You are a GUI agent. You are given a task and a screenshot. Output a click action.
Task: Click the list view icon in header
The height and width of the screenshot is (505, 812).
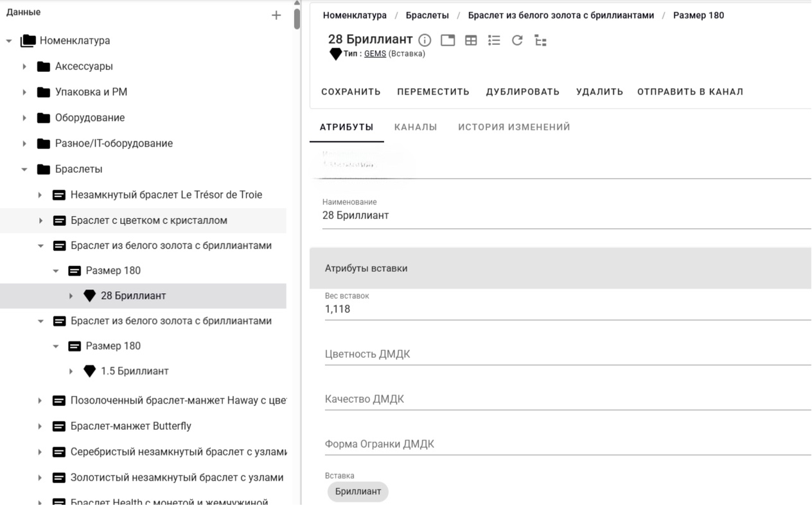coord(494,40)
